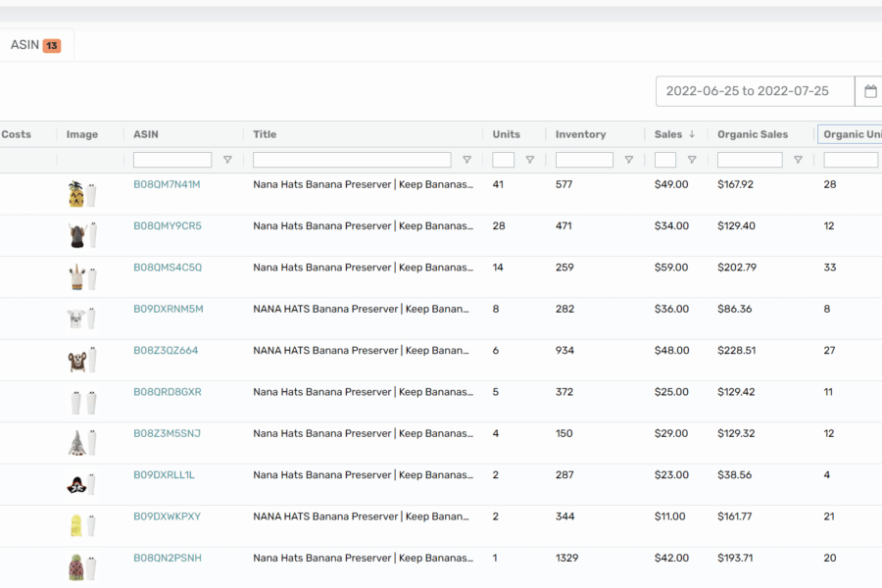The width and height of the screenshot is (882, 588).
Task: Open the ASIN column filter funnel
Action: [x=227, y=160]
